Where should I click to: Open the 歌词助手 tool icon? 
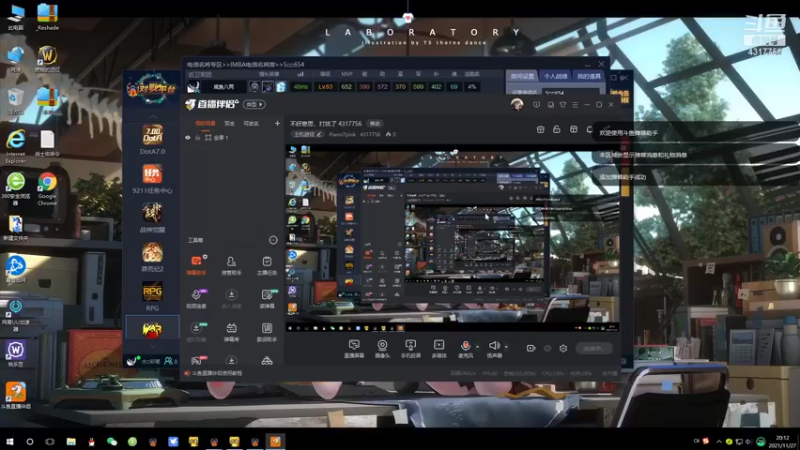point(266,332)
